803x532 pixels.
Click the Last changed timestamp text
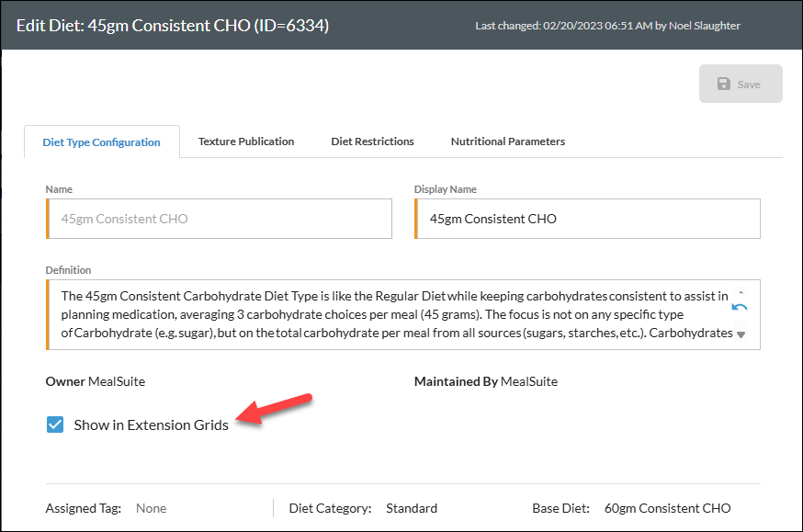pos(608,26)
